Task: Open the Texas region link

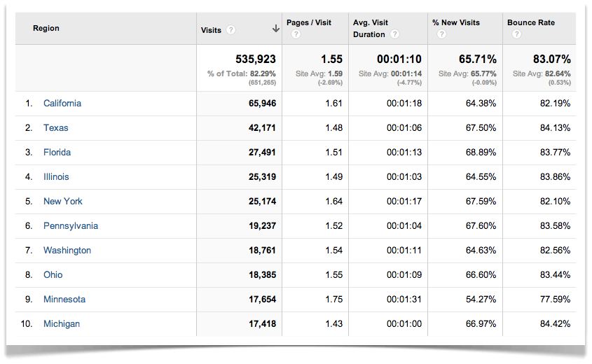Action: 56,128
